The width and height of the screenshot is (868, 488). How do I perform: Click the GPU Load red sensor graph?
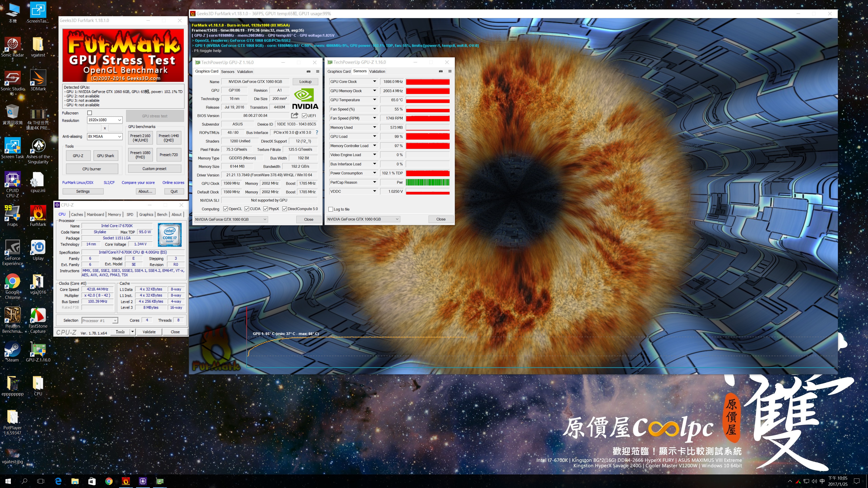pos(428,136)
